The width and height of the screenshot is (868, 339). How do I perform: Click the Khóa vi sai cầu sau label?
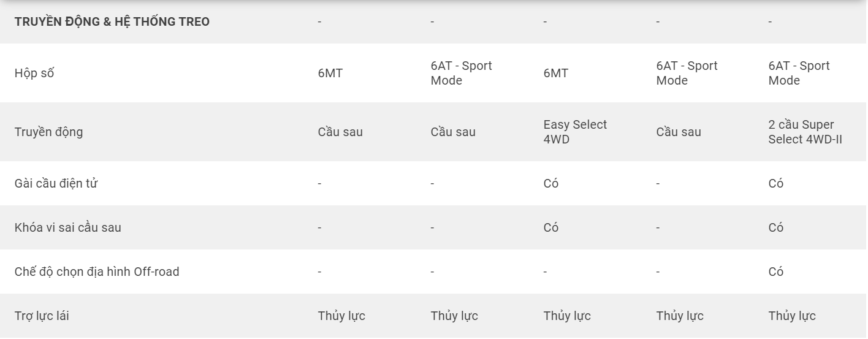(x=68, y=227)
